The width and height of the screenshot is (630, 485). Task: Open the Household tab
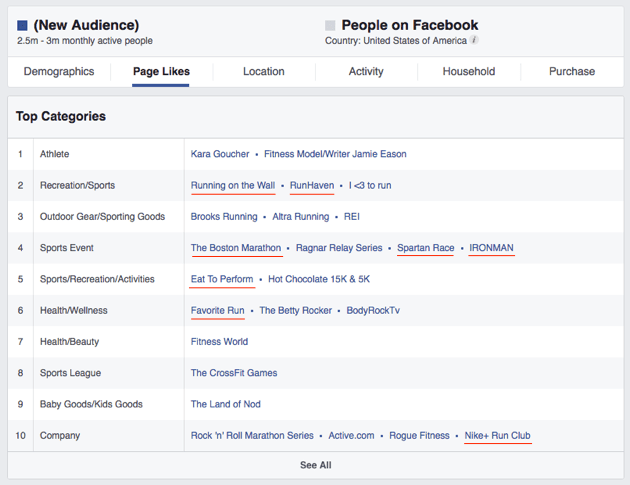click(x=469, y=72)
